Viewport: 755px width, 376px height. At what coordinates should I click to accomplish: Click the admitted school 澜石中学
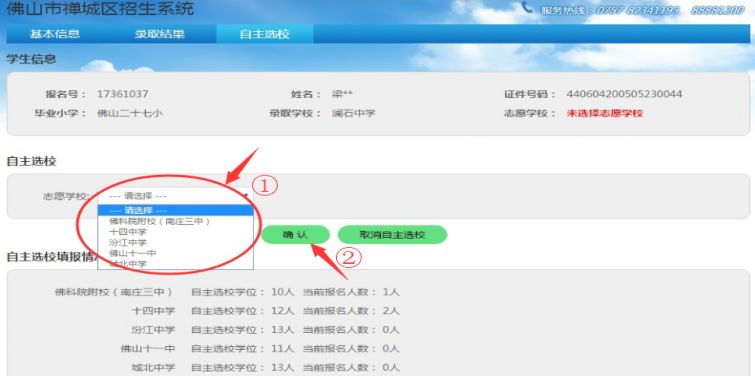tap(353, 114)
